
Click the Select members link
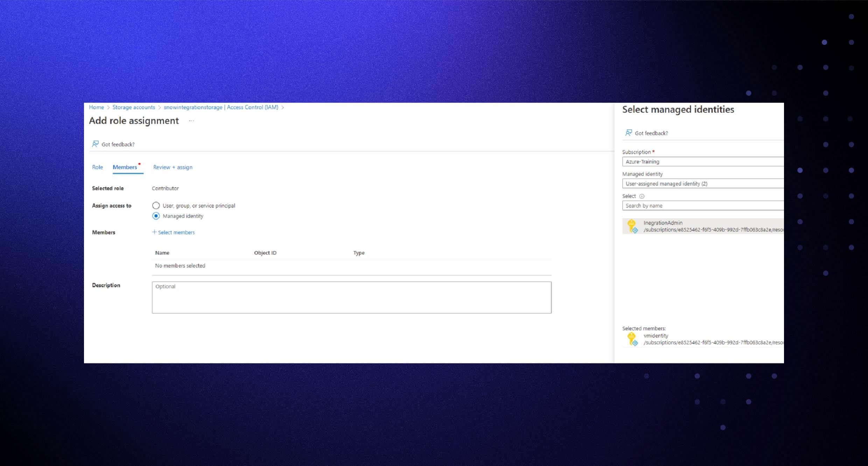(x=176, y=232)
